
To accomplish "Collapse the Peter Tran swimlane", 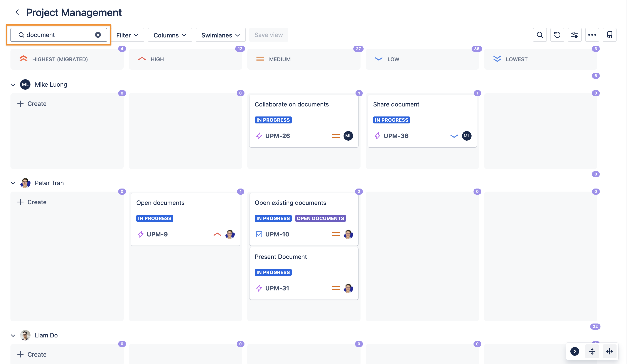I will pos(13,183).
